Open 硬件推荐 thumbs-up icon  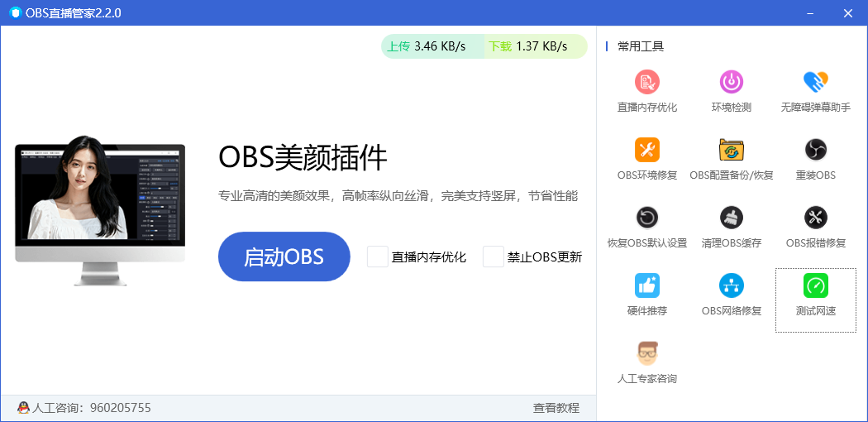tap(647, 285)
